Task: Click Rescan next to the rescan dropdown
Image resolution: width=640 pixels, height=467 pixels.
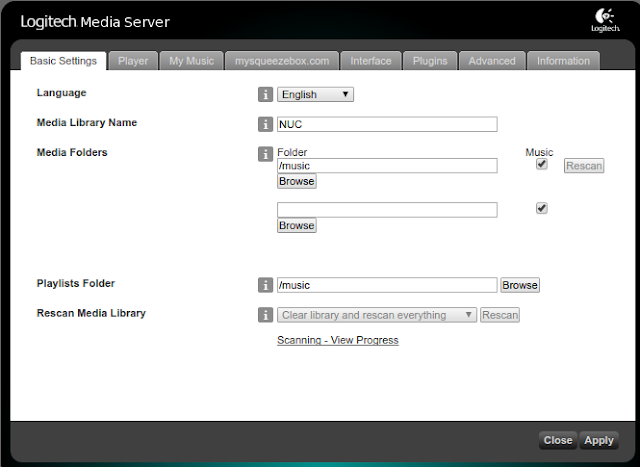Action: click(x=500, y=315)
